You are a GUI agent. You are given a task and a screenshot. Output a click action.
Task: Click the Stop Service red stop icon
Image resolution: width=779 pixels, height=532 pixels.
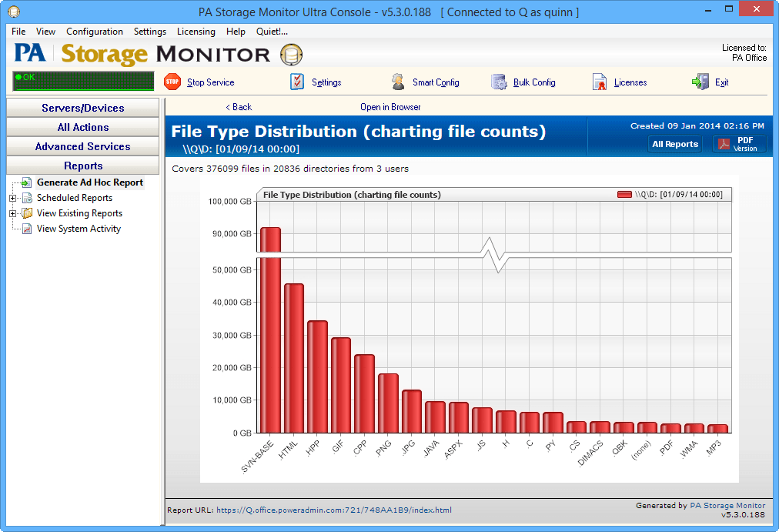click(x=172, y=82)
